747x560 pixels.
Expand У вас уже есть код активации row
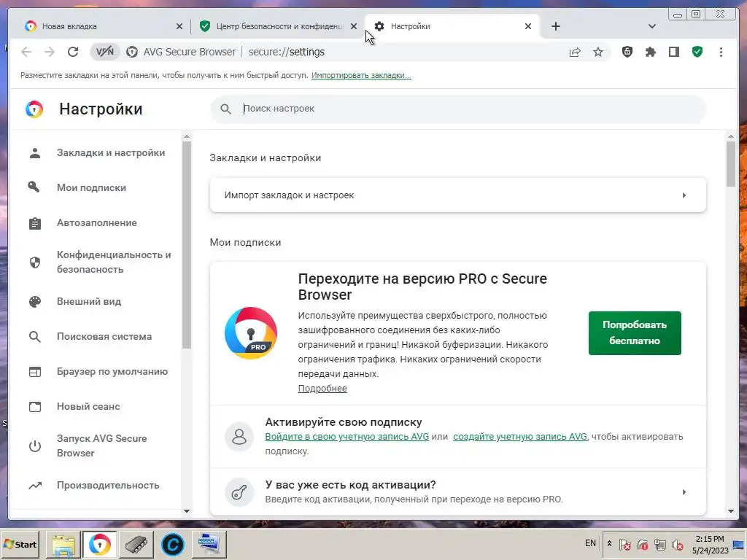coord(458,492)
